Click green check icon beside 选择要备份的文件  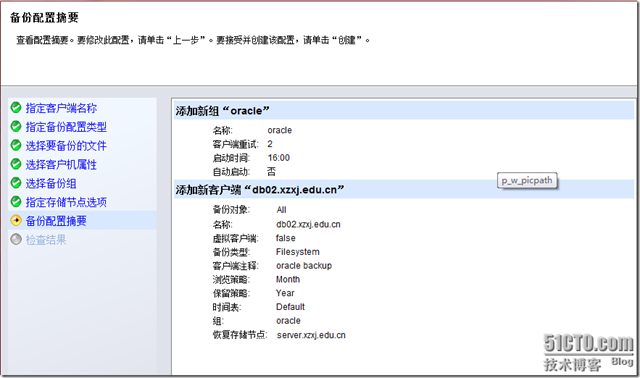click(x=16, y=145)
